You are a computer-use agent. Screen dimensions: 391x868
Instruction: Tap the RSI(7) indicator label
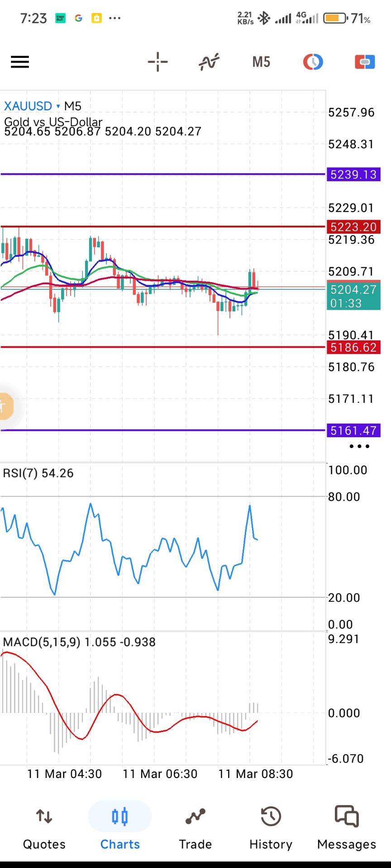pos(38,473)
